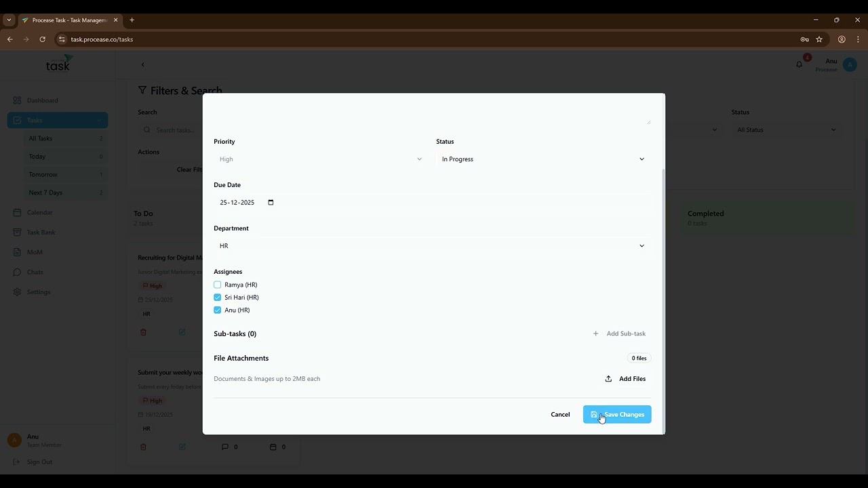Select Tasks in the sidebar
The image size is (868, 488).
[58, 120]
